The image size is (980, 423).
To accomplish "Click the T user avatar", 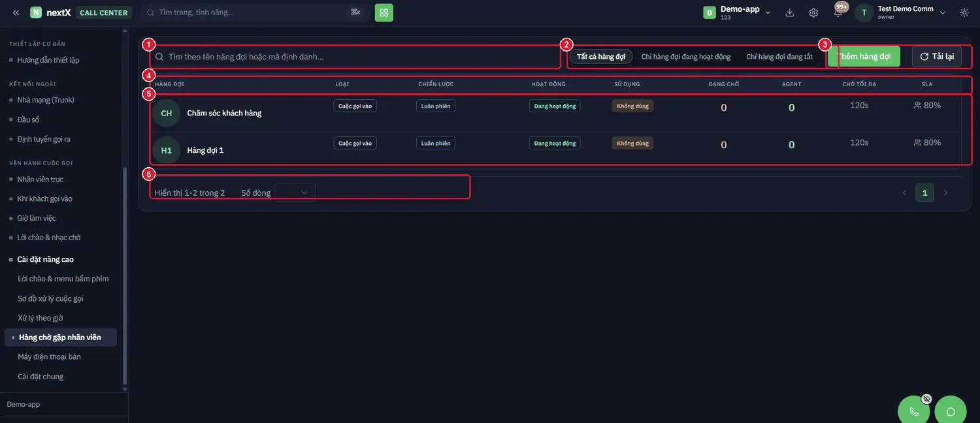I will click(x=864, y=12).
